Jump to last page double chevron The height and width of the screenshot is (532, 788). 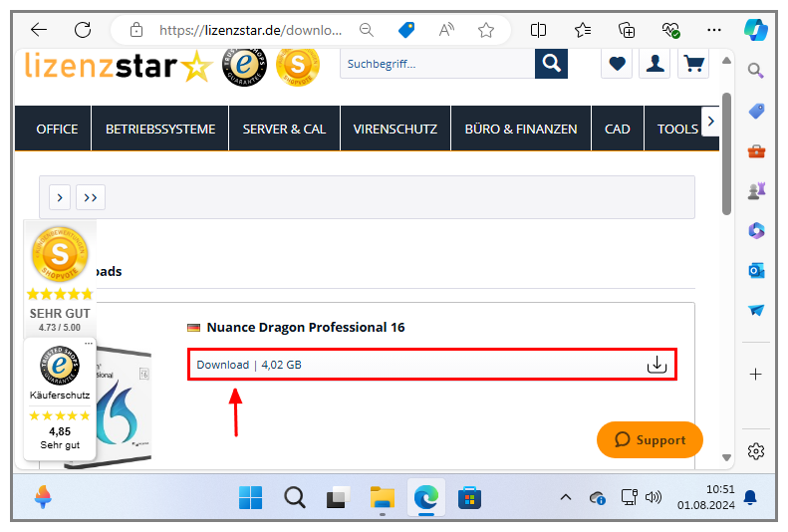[x=91, y=197]
